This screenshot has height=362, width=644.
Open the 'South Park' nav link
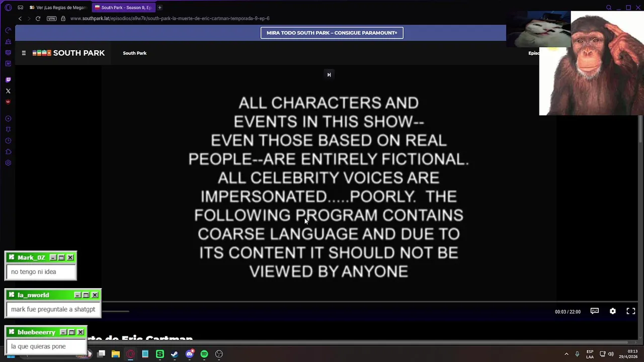pyautogui.click(x=134, y=53)
